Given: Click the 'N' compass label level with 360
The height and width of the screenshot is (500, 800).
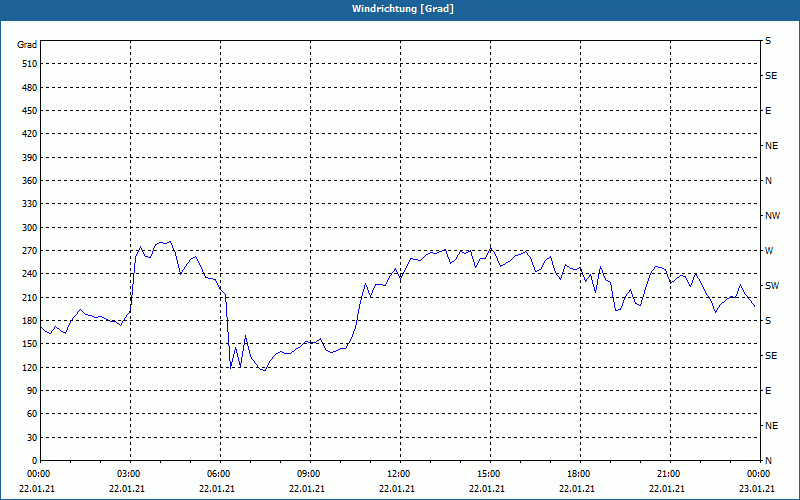Looking at the screenshot, I should pyautogui.click(x=768, y=181).
